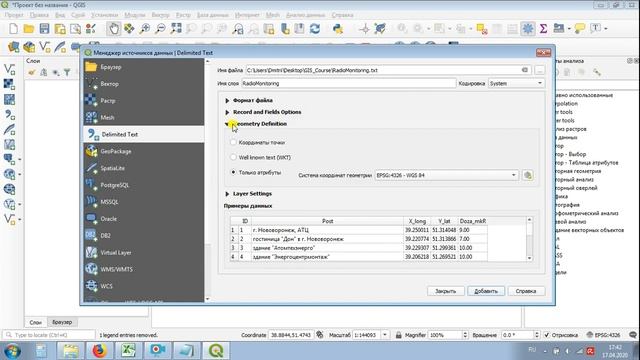Viewport: 640px width, 360px height.
Task: Open the EPSG:4326 - WGS 84 CRS dropdown
Action: [447, 175]
